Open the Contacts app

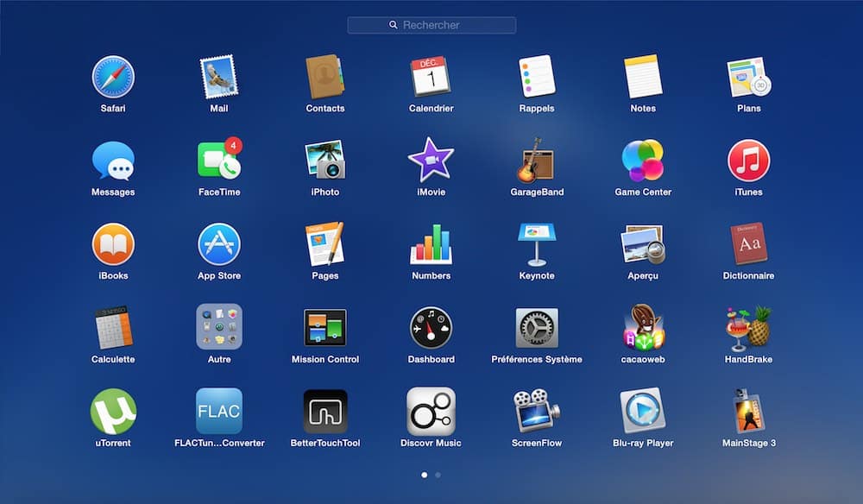(324, 77)
